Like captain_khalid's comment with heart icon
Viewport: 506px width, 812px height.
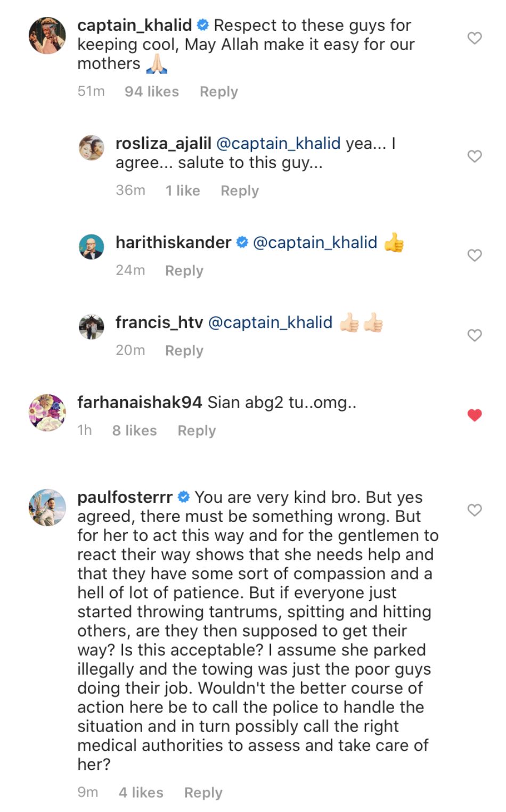(474, 38)
